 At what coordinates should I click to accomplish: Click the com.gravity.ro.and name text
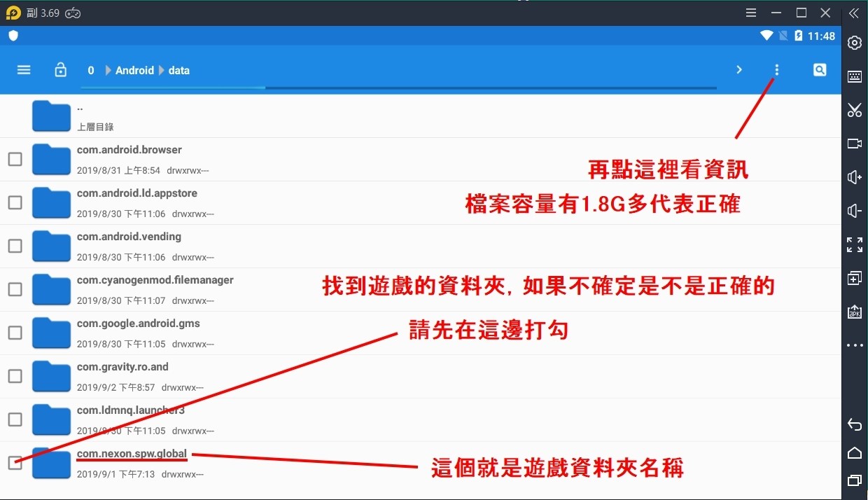(122, 367)
